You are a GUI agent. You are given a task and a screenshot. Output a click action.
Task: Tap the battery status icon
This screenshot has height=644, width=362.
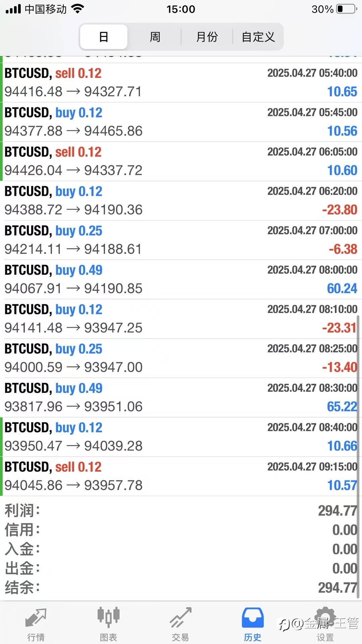[347, 9]
